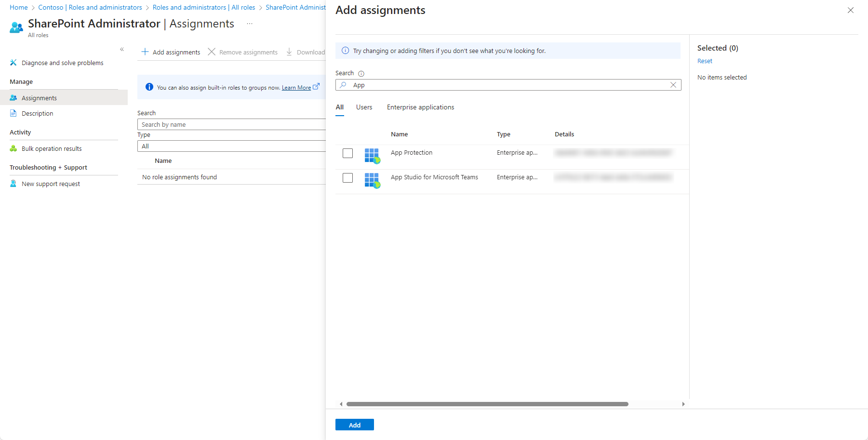Click the Bulk operation results icon
Viewport: 868px width, 440px height.
(13, 148)
